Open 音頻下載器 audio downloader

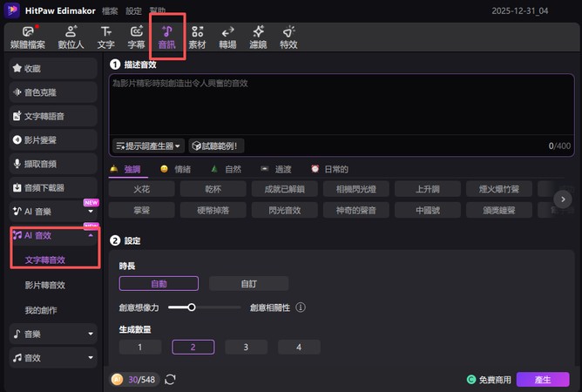tap(53, 187)
